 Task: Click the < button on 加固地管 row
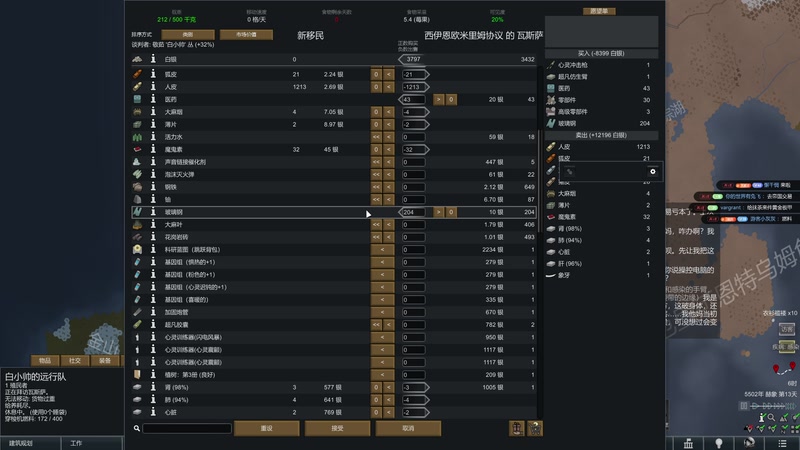[x=383, y=312]
